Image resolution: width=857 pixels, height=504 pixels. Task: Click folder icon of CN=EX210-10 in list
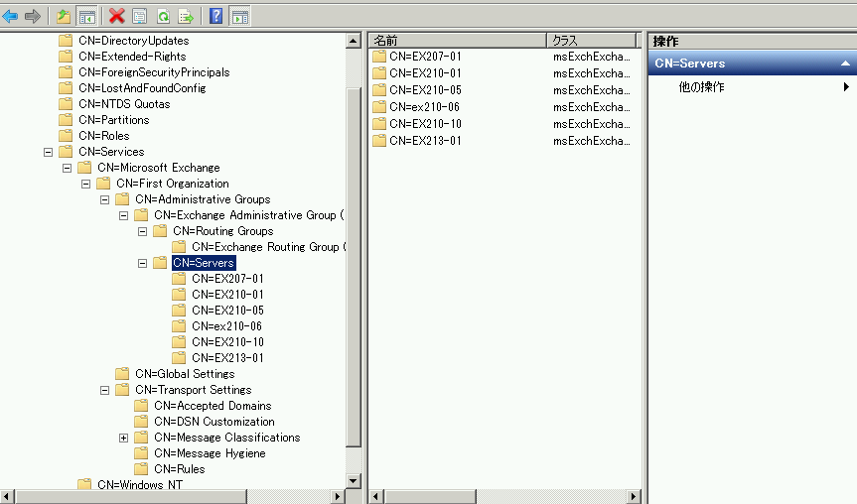coord(379,124)
